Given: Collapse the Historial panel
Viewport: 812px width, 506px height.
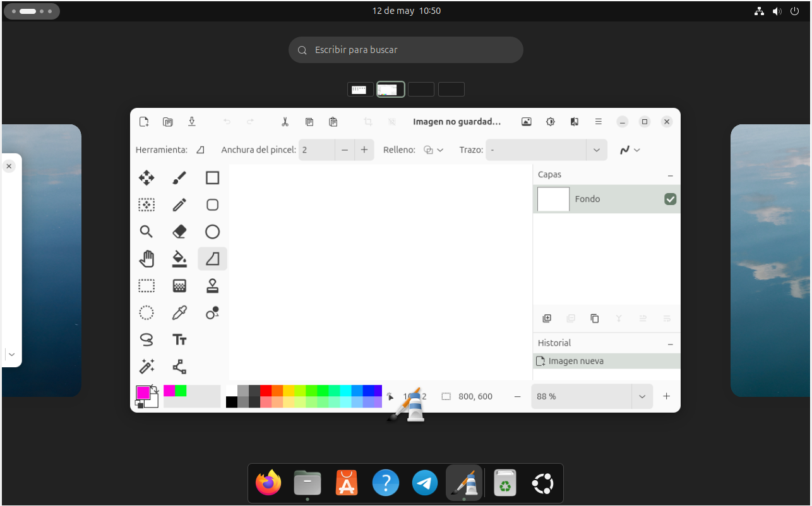Looking at the screenshot, I should [670, 343].
